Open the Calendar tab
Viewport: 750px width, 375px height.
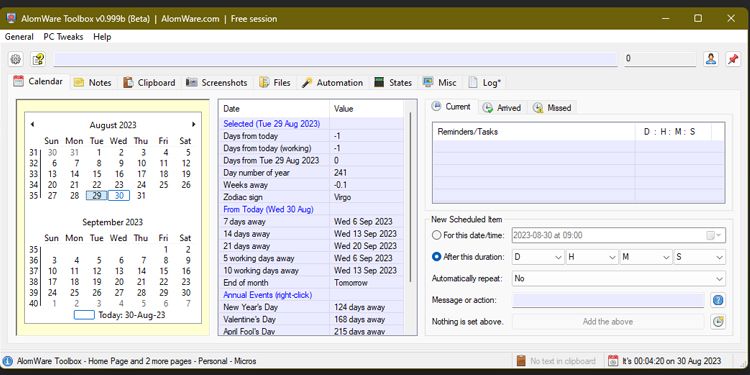pos(39,81)
